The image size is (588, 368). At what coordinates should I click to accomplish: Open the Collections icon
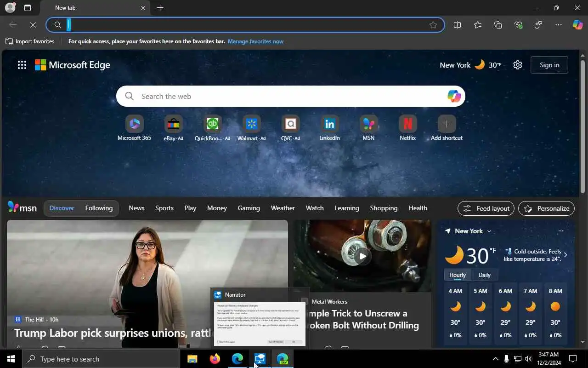coord(498,25)
